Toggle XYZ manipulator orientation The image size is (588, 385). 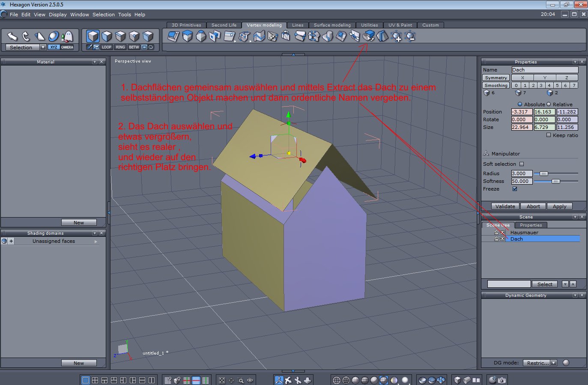coord(54,47)
